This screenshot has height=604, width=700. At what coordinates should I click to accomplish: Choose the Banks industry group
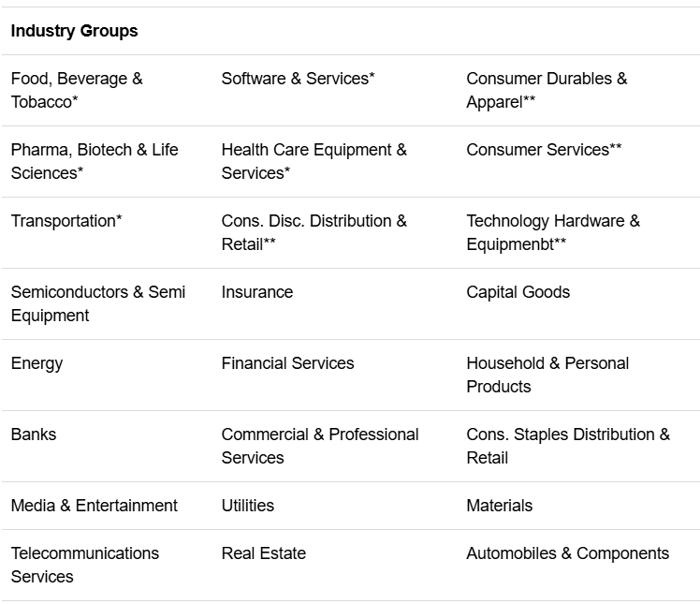click(34, 435)
